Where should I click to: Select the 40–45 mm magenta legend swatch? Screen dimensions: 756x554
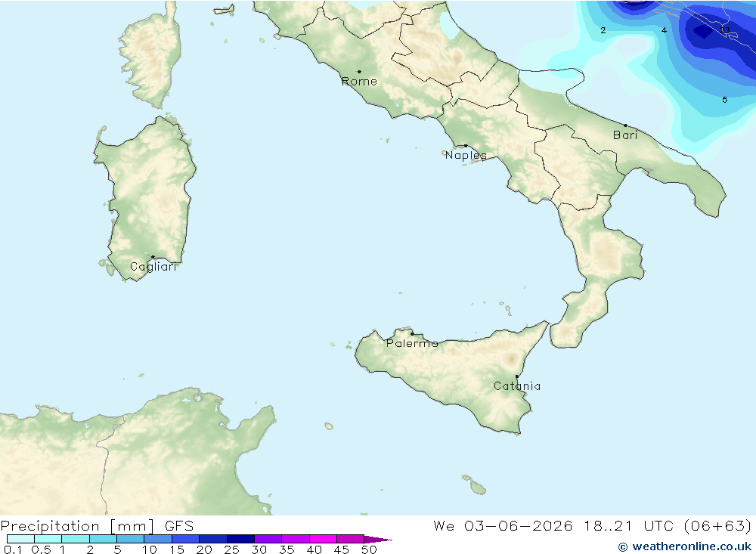coord(323,539)
